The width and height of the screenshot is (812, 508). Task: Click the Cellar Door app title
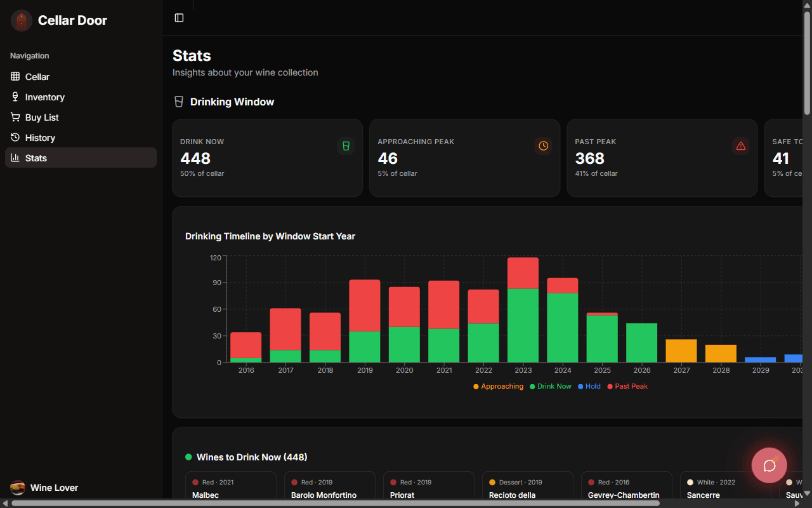(x=72, y=20)
